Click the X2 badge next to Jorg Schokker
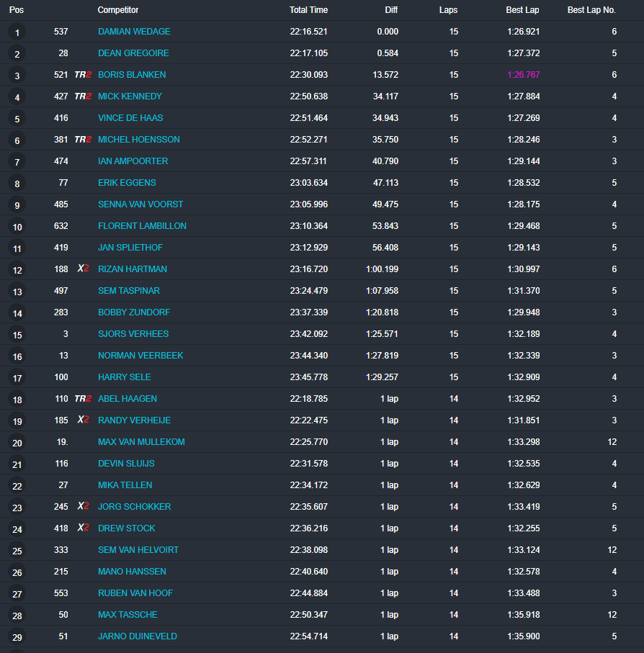Viewport: 644px width, 653px height. coord(83,507)
